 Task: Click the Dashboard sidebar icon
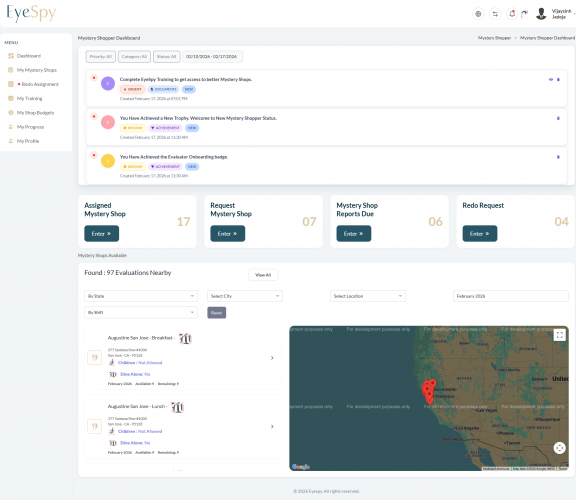[x=11, y=56]
